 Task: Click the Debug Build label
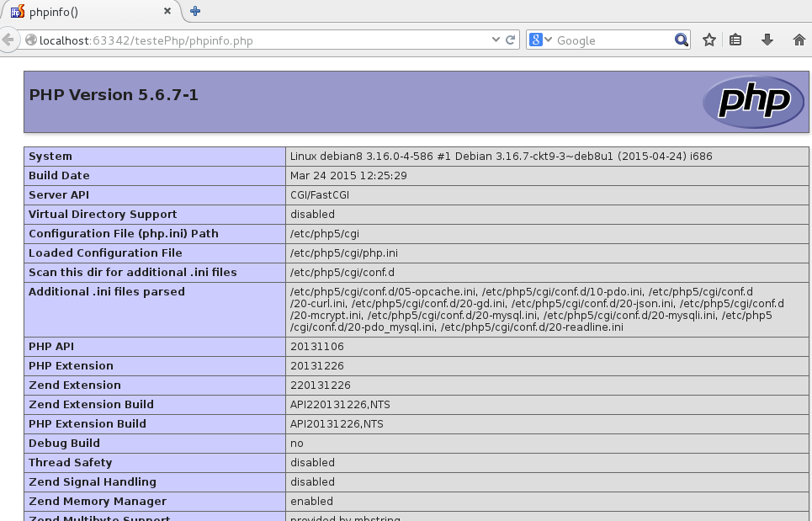coord(64,444)
